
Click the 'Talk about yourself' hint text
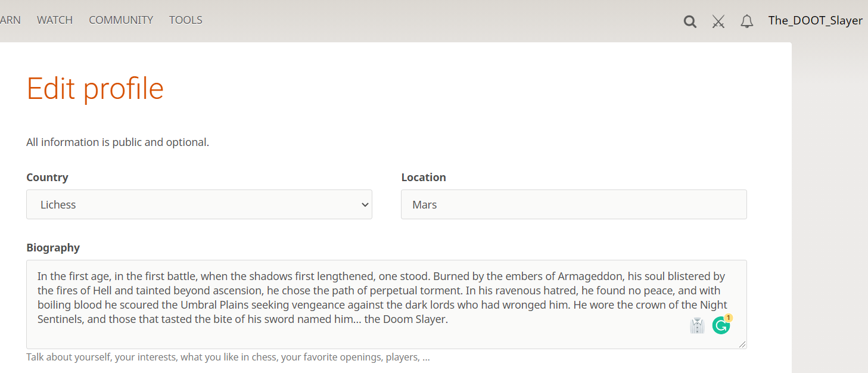tap(228, 358)
